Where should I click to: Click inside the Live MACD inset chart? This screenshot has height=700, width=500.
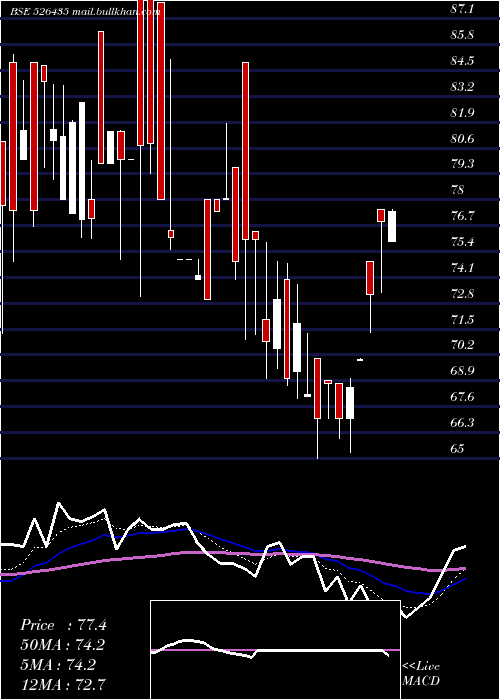click(x=275, y=650)
